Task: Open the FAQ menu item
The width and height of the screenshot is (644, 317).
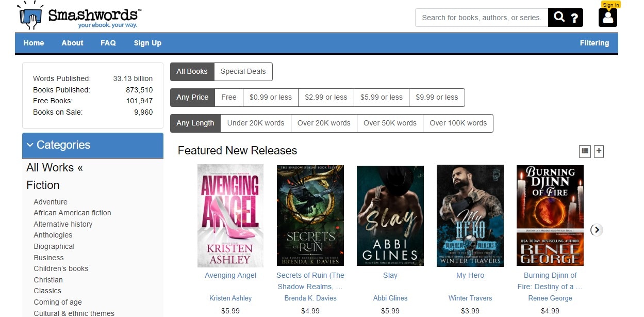Action: [108, 43]
